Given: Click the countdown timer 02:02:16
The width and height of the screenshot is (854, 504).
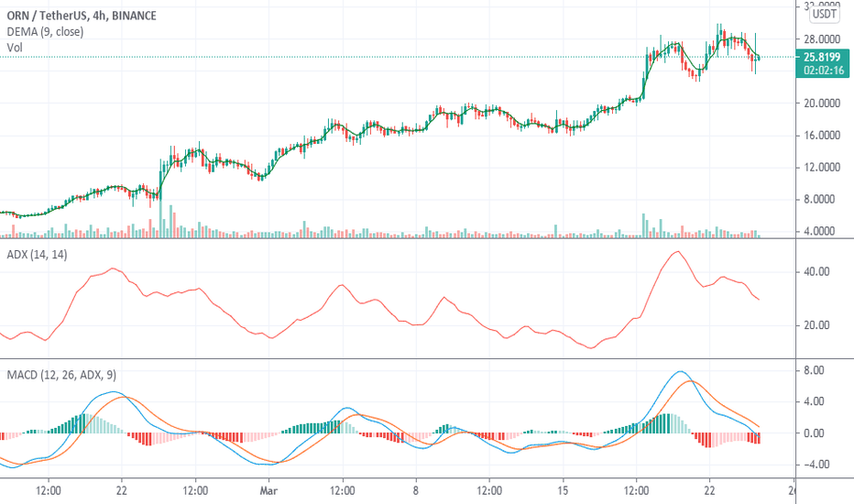Looking at the screenshot, I should coord(824,71).
